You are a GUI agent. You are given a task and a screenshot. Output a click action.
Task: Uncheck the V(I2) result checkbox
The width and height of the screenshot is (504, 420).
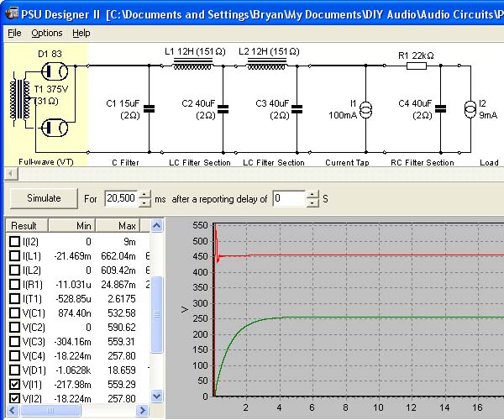[x=14, y=398]
